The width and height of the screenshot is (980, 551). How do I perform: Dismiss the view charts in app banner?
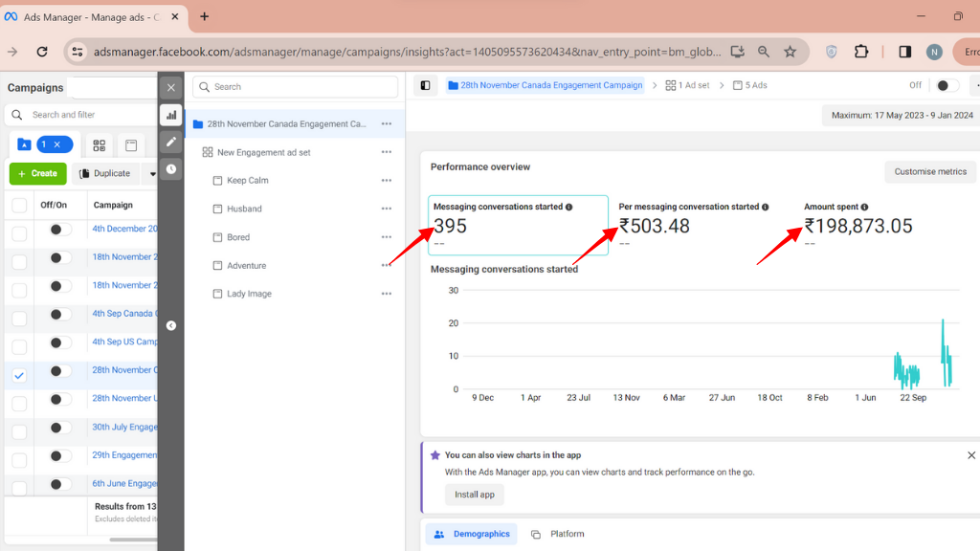click(x=971, y=455)
